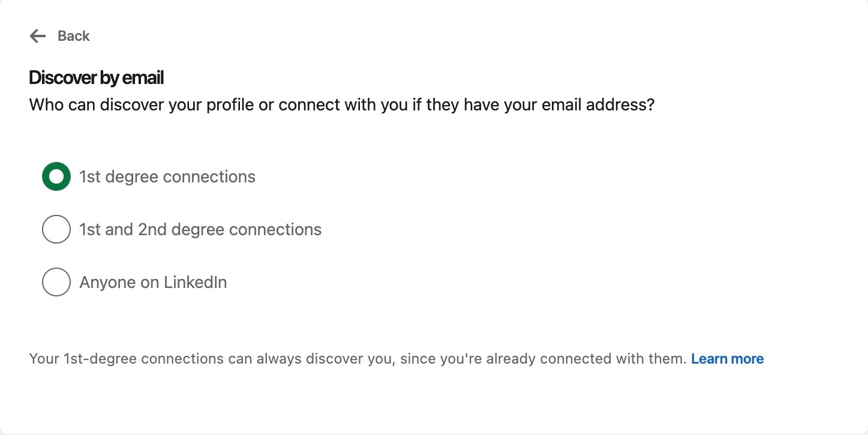The image size is (868, 435).
Task: Click the back arrow icon
Action: pyautogui.click(x=38, y=36)
